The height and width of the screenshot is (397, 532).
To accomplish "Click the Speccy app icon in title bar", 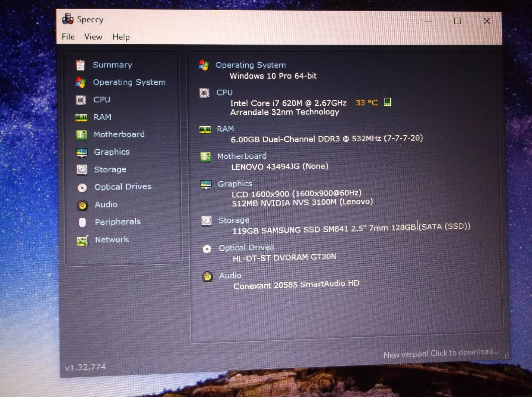I will coord(68,19).
